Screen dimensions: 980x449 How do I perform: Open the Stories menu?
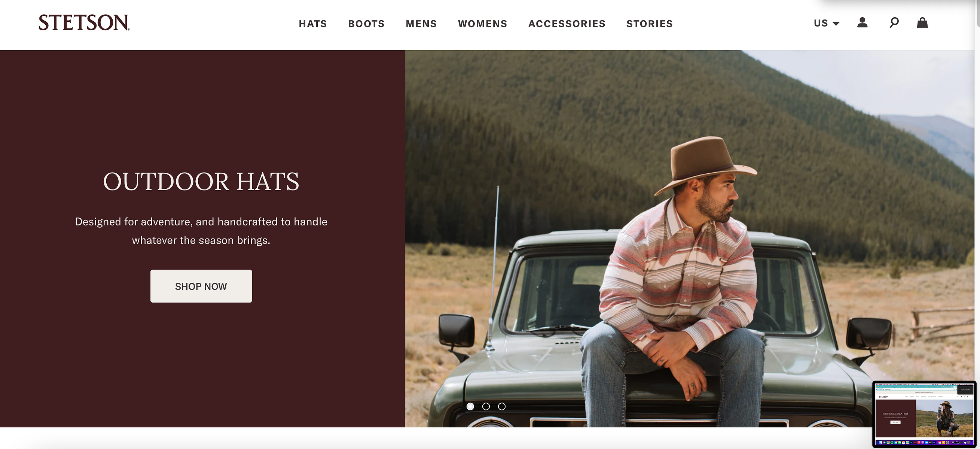[649, 24]
